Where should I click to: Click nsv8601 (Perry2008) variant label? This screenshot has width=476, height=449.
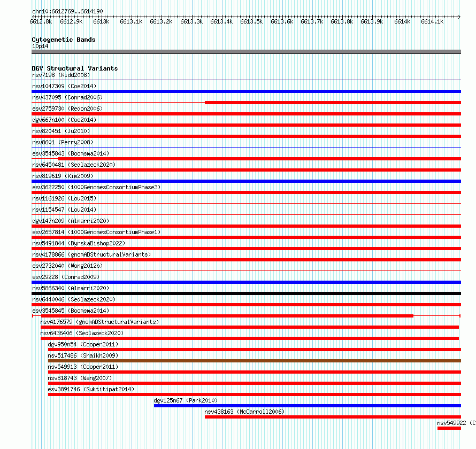(x=63, y=142)
